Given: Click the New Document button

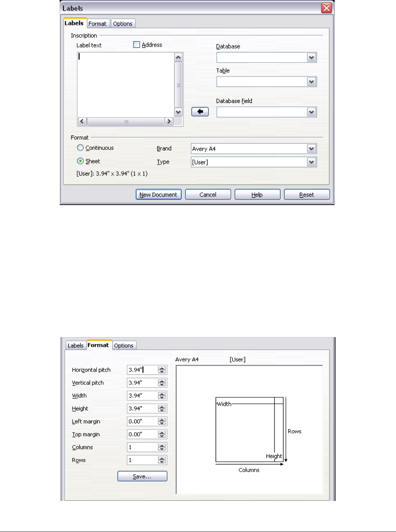Looking at the screenshot, I should click(x=159, y=195).
